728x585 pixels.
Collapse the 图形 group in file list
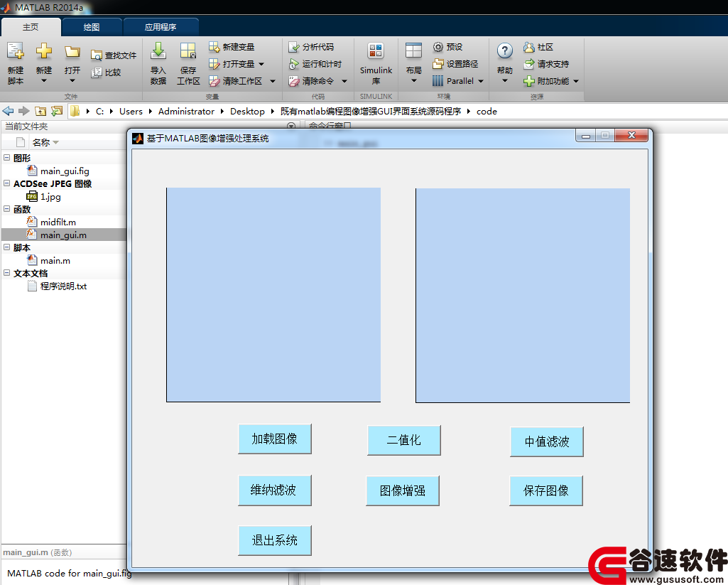[6, 158]
